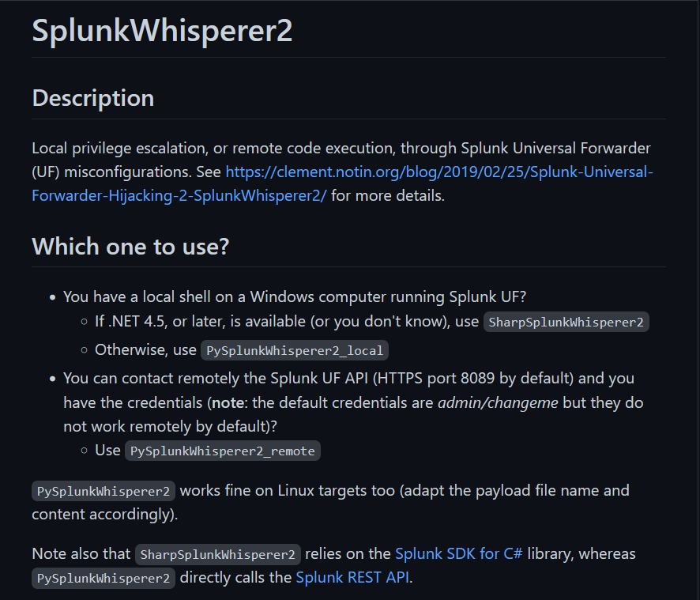Click the Description section heading

[x=93, y=98]
